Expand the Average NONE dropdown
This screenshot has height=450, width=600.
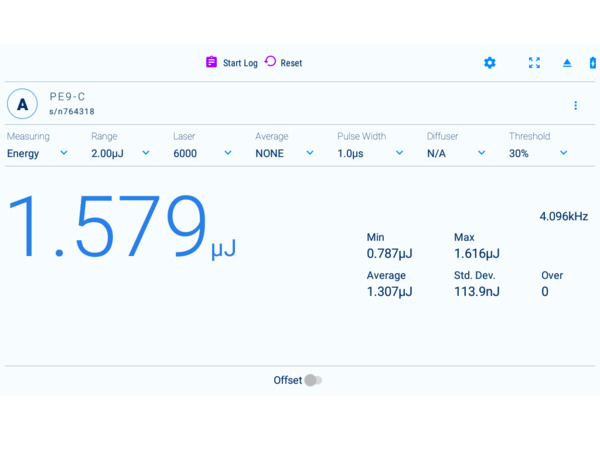tap(284, 153)
